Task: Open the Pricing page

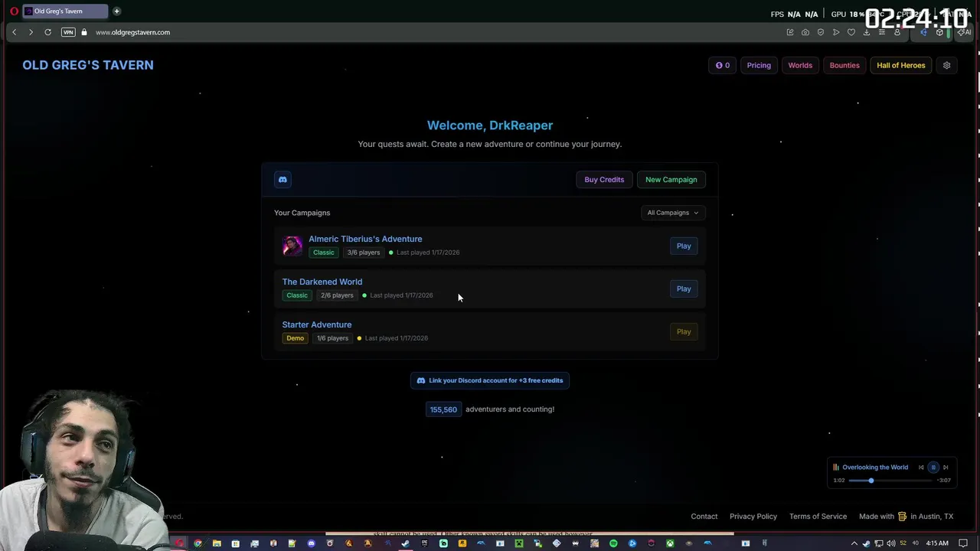Action: (x=759, y=65)
